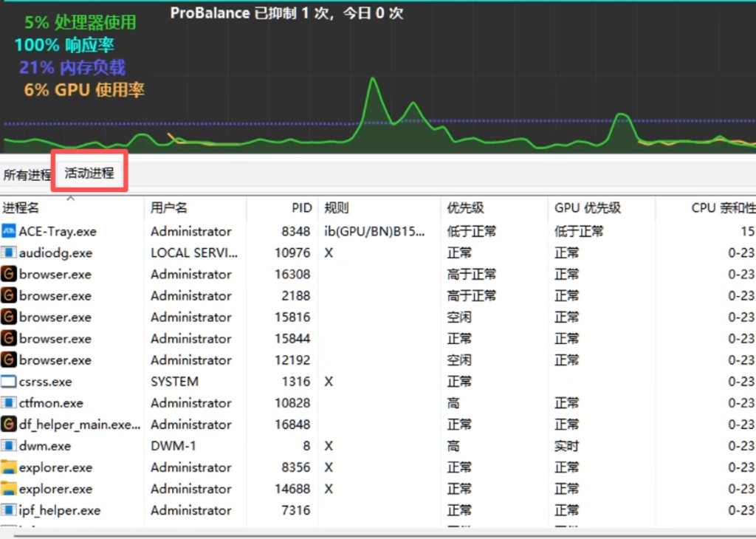
Task: Click PID value 7316
Action: click(x=295, y=510)
